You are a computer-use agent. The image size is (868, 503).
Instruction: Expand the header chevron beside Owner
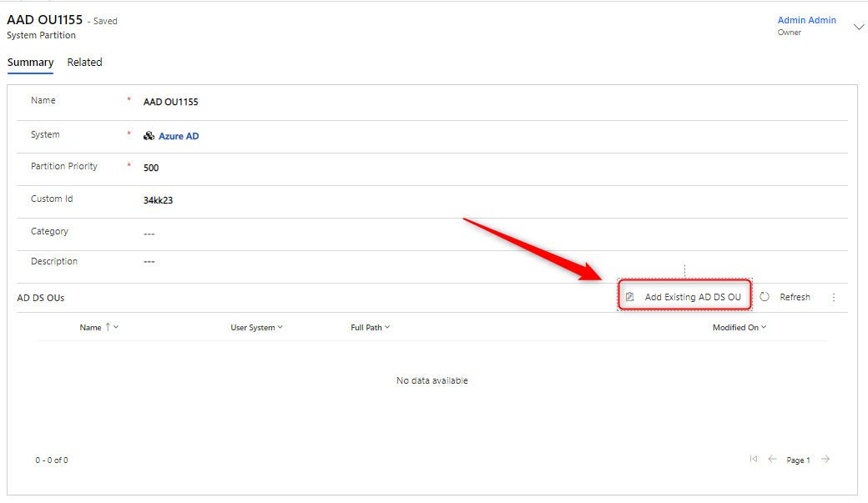[859, 27]
